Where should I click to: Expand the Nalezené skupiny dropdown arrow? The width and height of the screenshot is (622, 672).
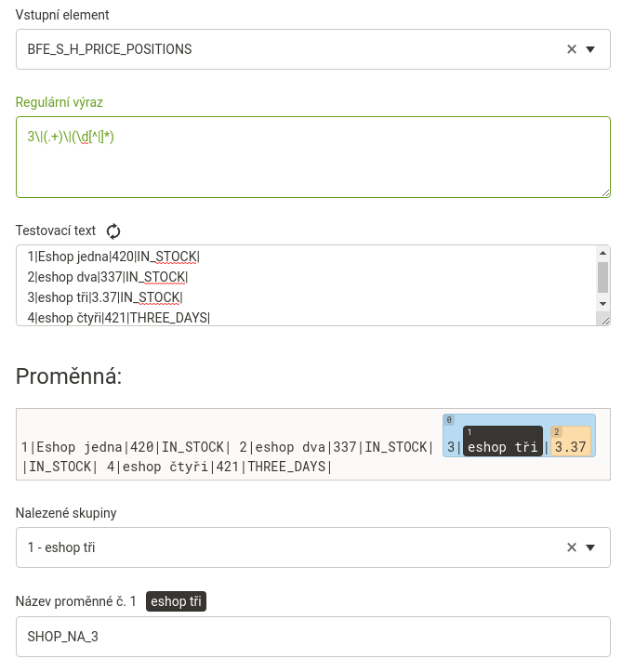590,547
